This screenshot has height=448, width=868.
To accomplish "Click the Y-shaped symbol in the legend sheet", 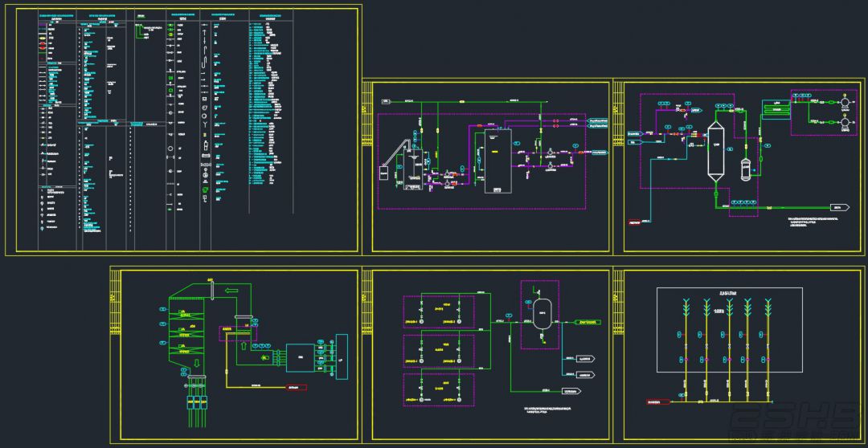I will (x=205, y=125).
